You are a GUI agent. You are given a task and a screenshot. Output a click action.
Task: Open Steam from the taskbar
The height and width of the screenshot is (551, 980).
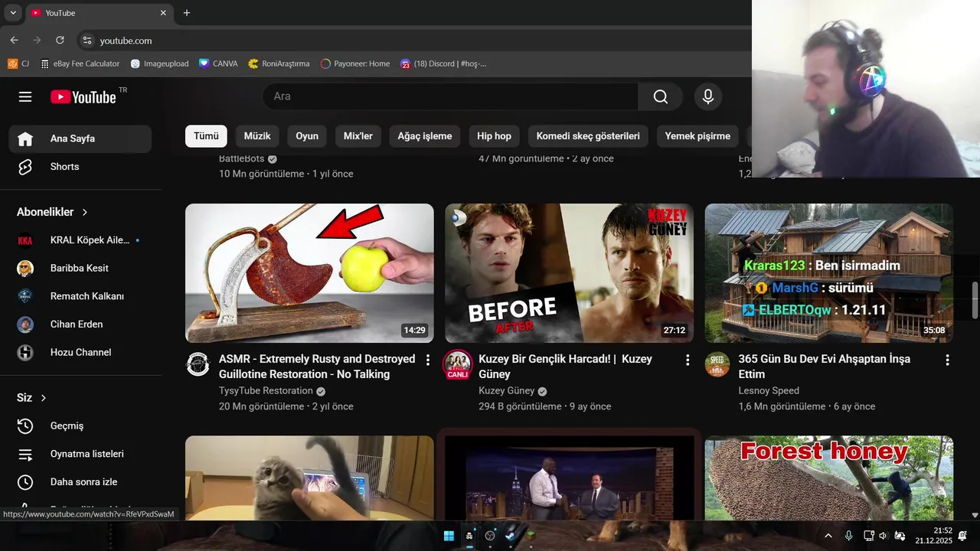pyautogui.click(x=511, y=536)
